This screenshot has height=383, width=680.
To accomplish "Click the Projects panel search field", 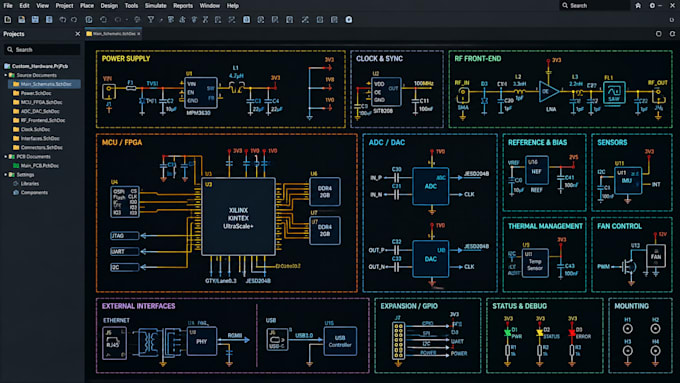I will tap(42, 49).
